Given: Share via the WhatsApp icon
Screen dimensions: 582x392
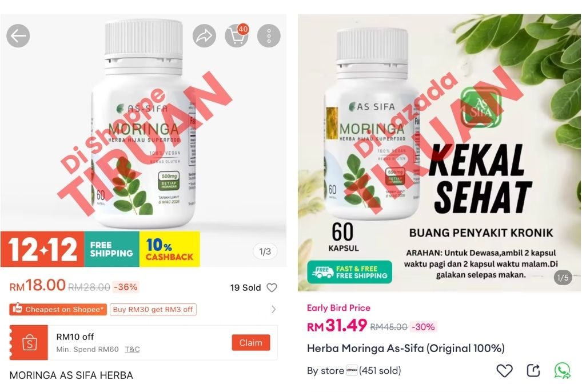Looking at the screenshot, I should point(563,370).
